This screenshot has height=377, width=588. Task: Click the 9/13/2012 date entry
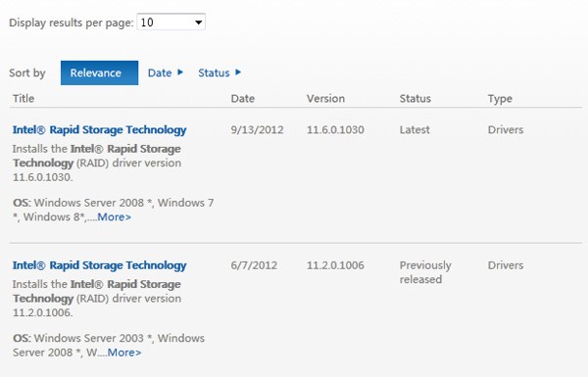pyautogui.click(x=257, y=130)
